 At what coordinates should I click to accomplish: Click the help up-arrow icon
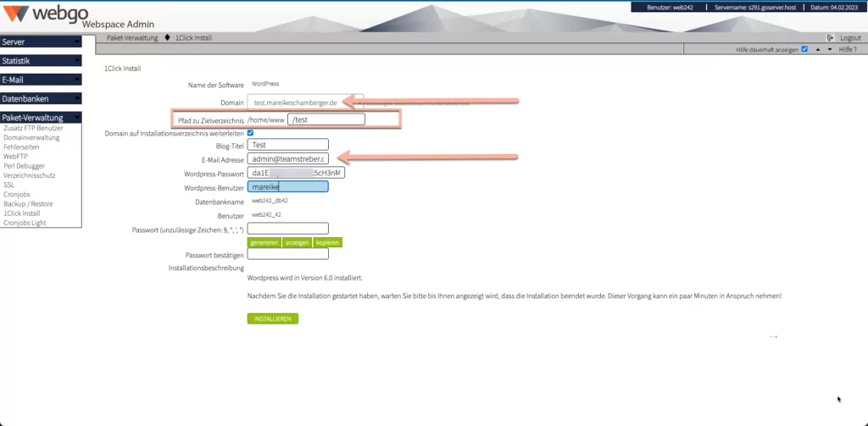818,49
